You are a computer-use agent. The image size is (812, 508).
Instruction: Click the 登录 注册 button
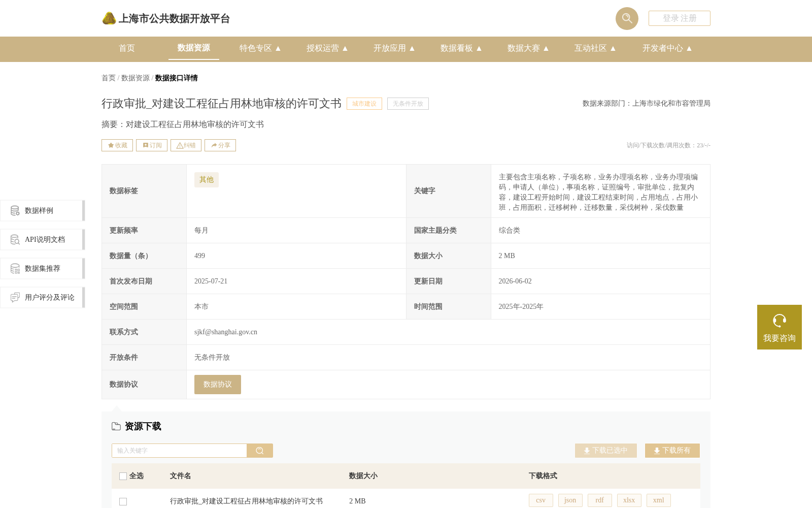pyautogui.click(x=680, y=18)
